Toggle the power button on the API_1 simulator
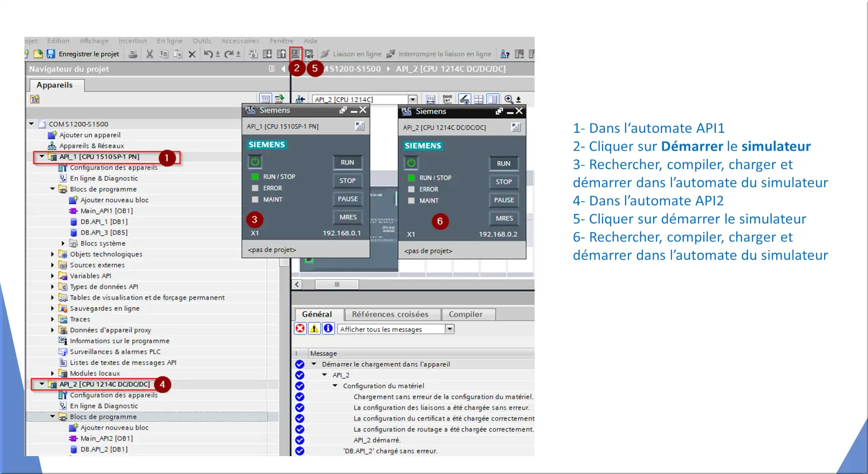 [255, 162]
